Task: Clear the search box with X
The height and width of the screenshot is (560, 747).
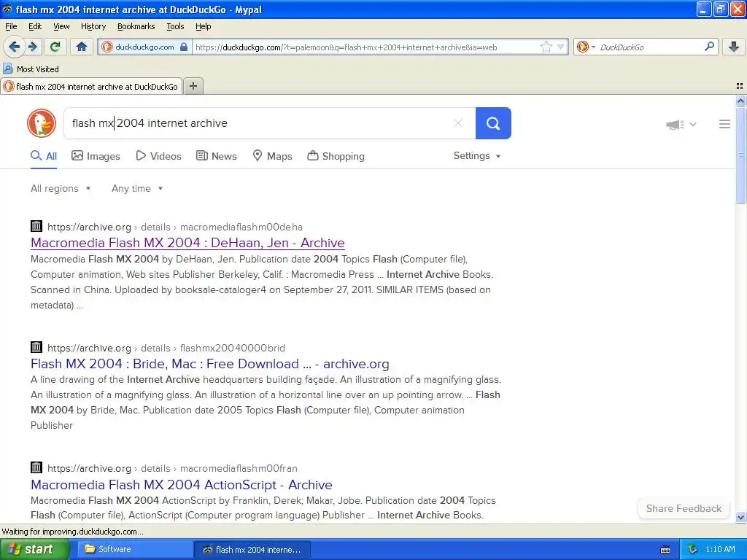Action: point(458,123)
